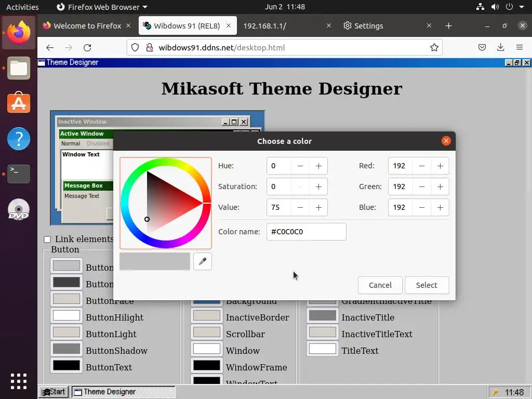Switch to the Welcome to Firefox tab
This screenshot has height=399, width=532.
pos(87,26)
